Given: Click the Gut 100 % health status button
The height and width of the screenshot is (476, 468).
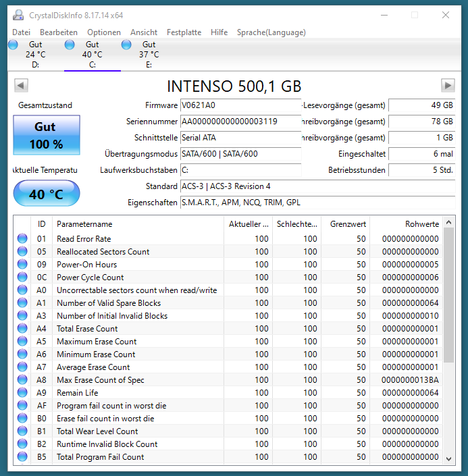Looking at the screenshot, I should [x=47, y=135].
